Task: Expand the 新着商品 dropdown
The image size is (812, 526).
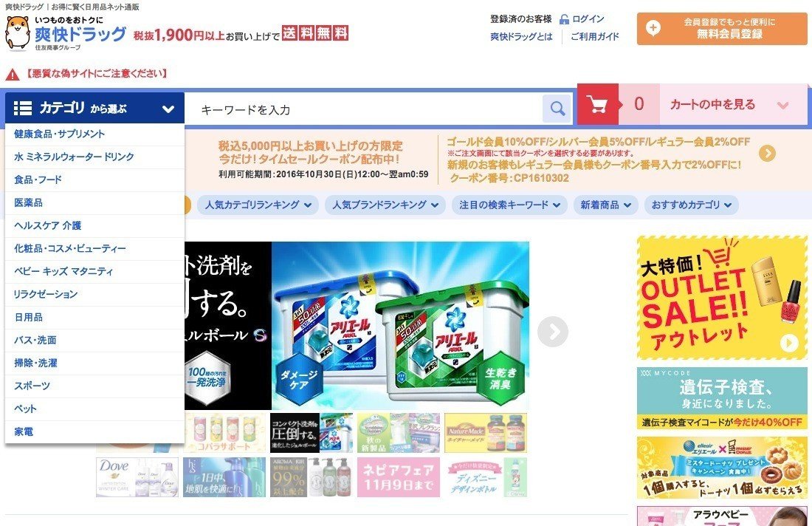Action: (x=605, y=205)
